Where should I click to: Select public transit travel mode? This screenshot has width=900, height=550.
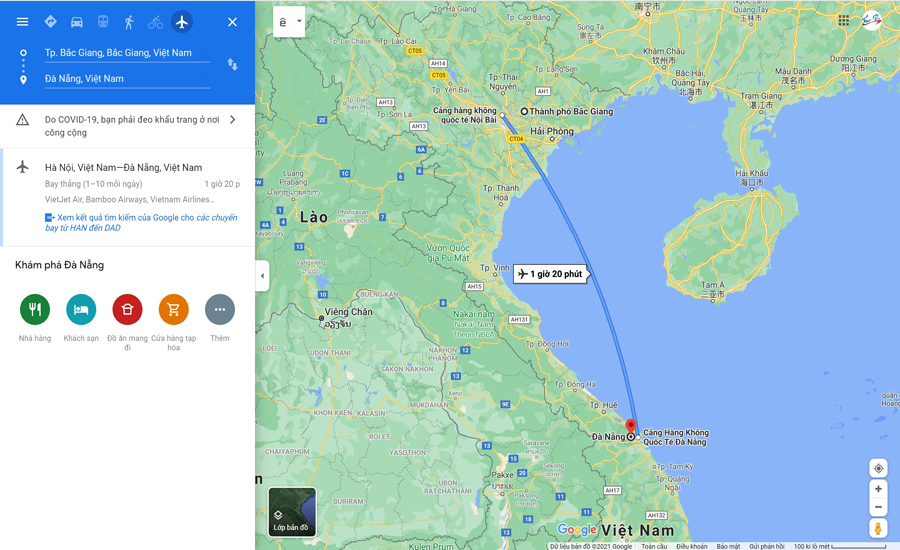tap(103, 22)
